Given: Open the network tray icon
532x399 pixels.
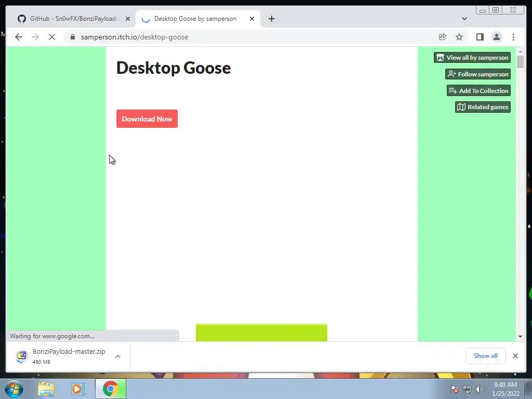Looking at the screenshot, I should (467, 389).
